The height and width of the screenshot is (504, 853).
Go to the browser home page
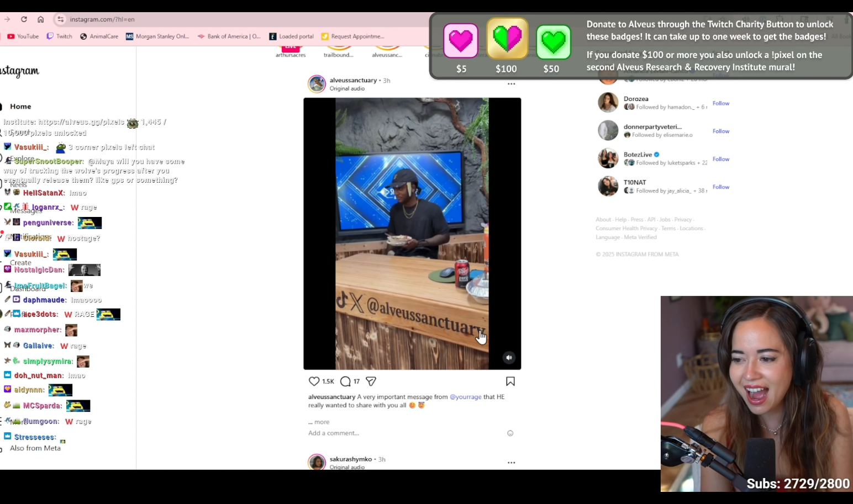(40, 19)
